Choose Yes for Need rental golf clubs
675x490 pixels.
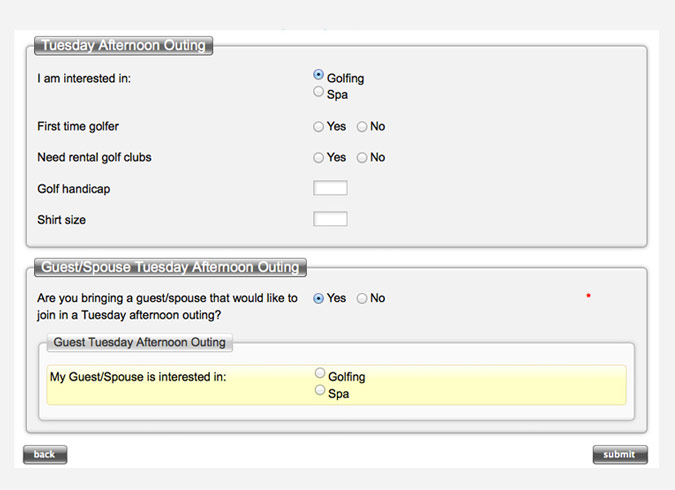click(x=319, y=158)
